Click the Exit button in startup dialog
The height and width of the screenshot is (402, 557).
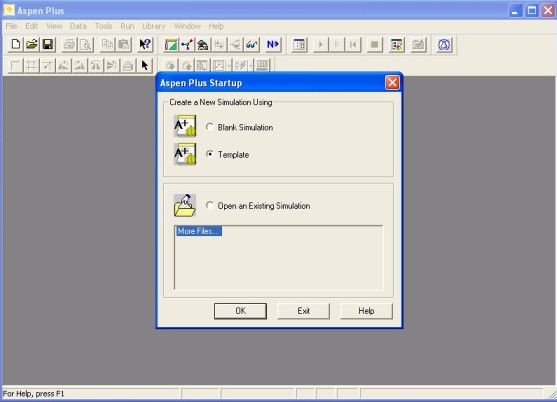pos(303,311)
